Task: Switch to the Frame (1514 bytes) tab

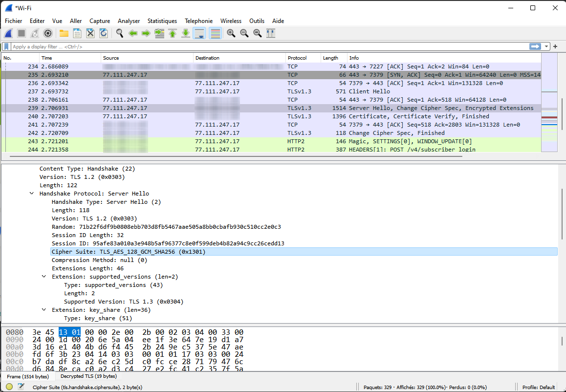Action: coord(28,376)
